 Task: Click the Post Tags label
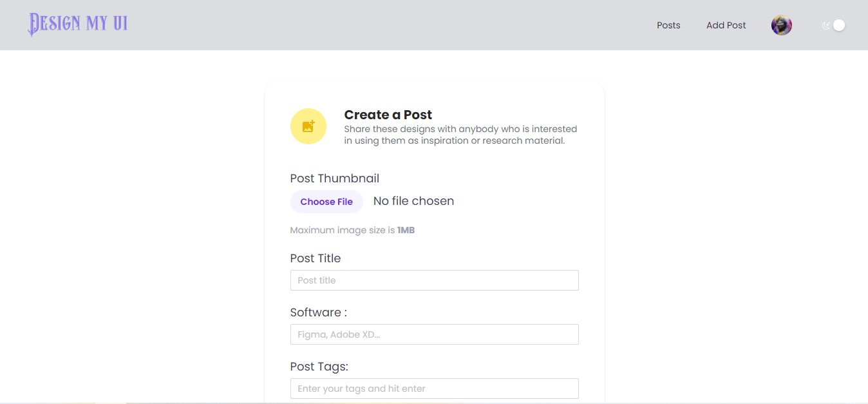(319, 366)
